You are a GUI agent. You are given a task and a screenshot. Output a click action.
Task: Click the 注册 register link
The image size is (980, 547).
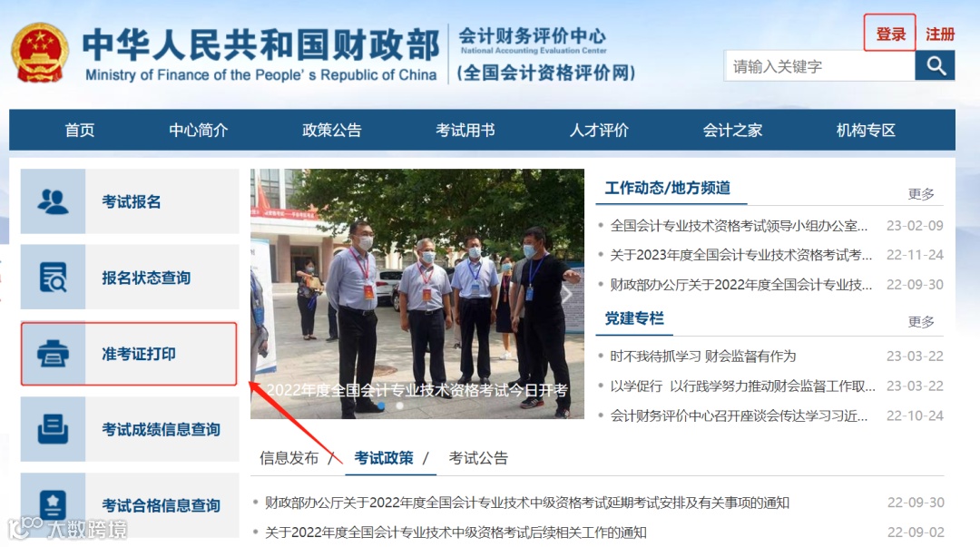[939, 34]
